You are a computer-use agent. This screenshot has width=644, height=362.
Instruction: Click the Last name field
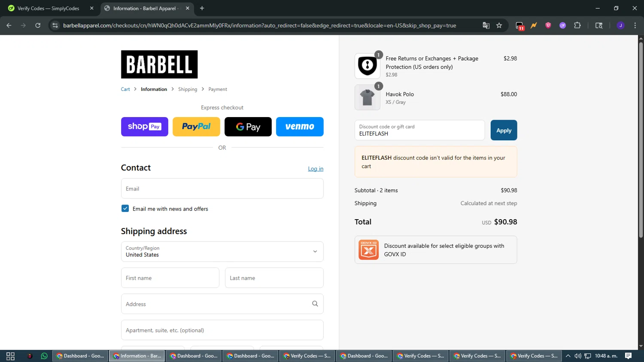(x=274, y=278)
